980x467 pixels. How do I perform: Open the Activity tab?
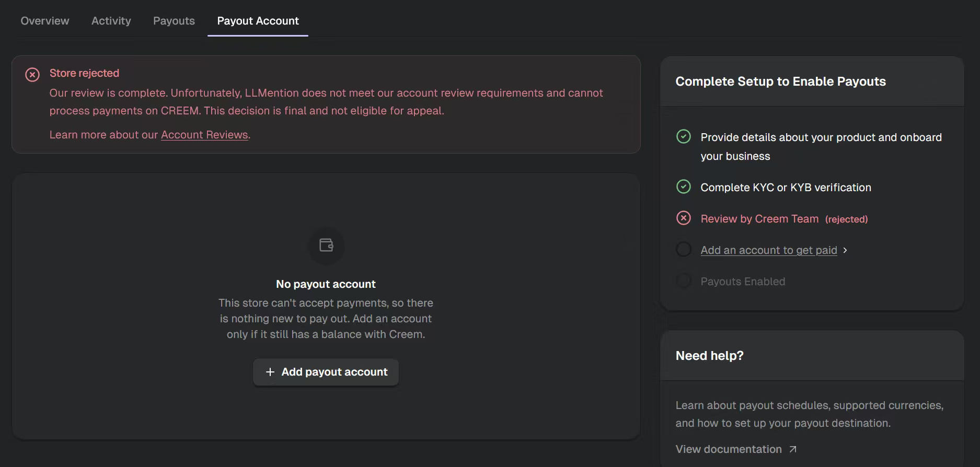pos(111,21)
